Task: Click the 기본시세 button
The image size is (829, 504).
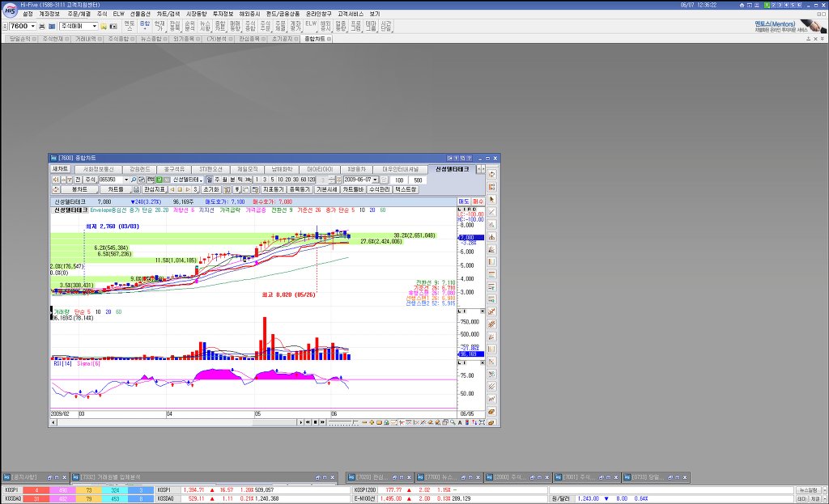Action: coord(327,189)
